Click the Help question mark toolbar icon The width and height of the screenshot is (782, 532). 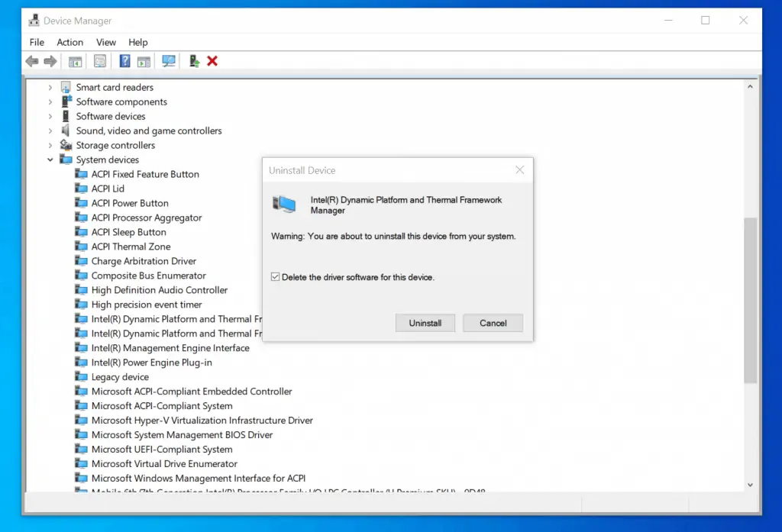pyautogui.click(x=124, y=61)
